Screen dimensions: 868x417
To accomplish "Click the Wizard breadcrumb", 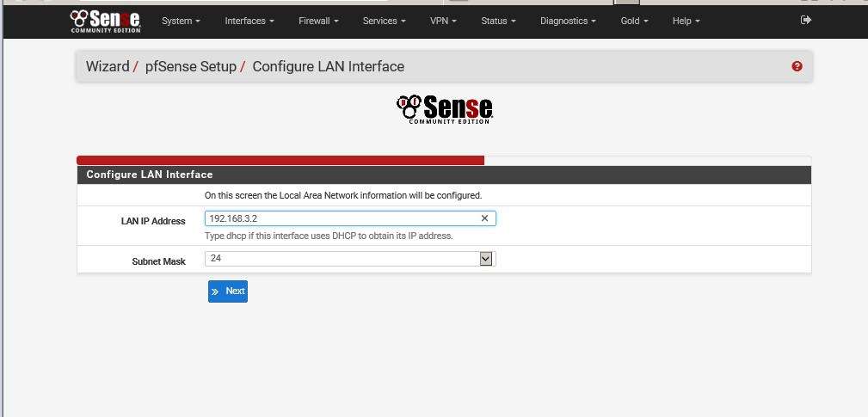I will click(x=108, y=66).
